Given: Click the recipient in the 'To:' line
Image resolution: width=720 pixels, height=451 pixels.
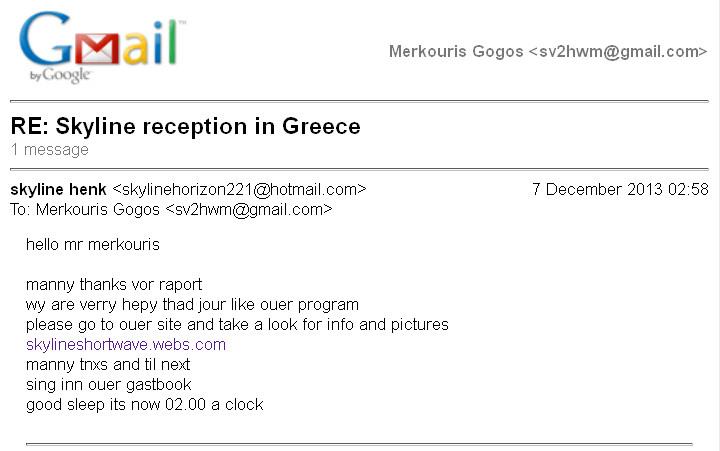Looking at the screenshot, I should 184,209.
